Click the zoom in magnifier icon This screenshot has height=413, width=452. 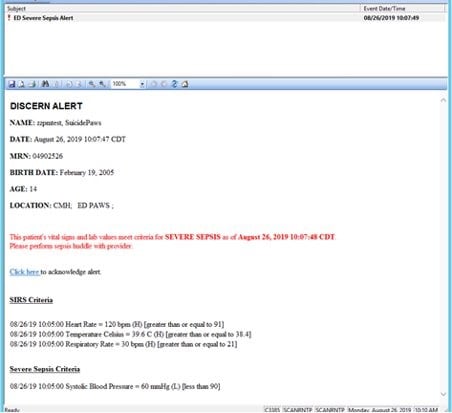coord(92,84)
